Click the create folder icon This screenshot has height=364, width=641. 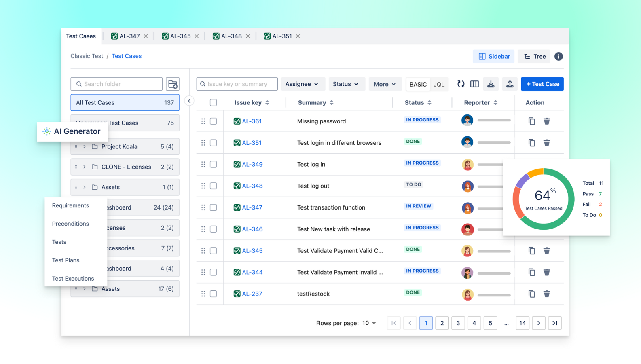tap(173, 84)
